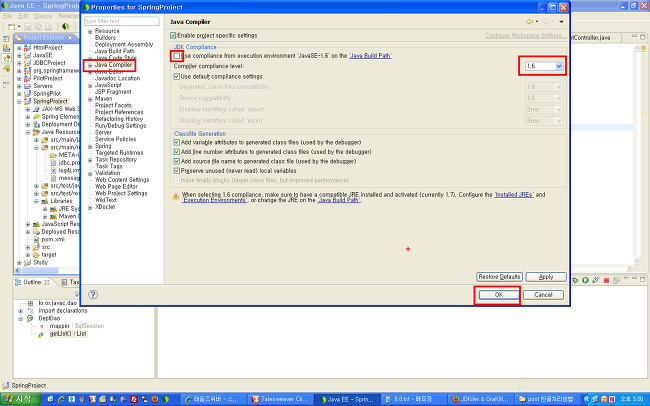Click the type filter text input field
Image resolution: width=650 pixels, height=406 pixels.
point(122,21)
